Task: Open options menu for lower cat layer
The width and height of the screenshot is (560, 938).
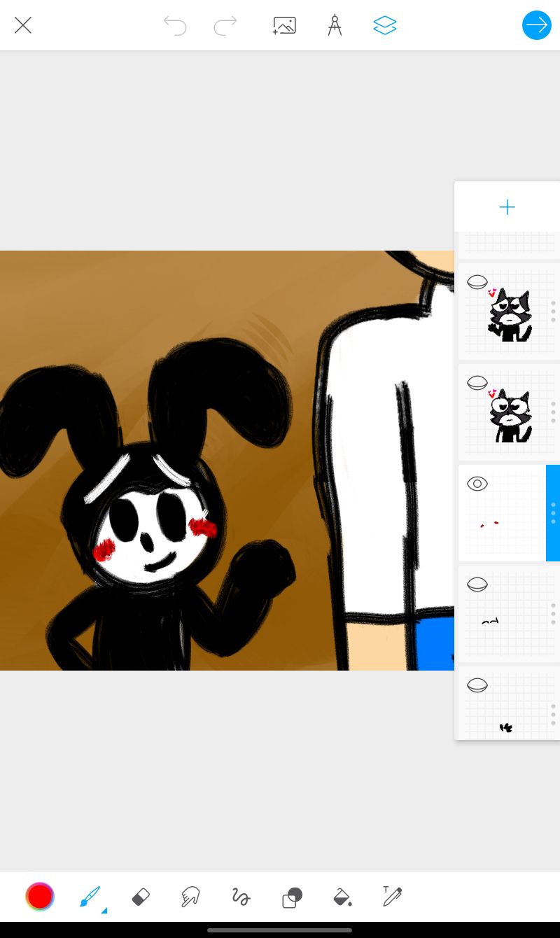Action: tap(553, 412)
